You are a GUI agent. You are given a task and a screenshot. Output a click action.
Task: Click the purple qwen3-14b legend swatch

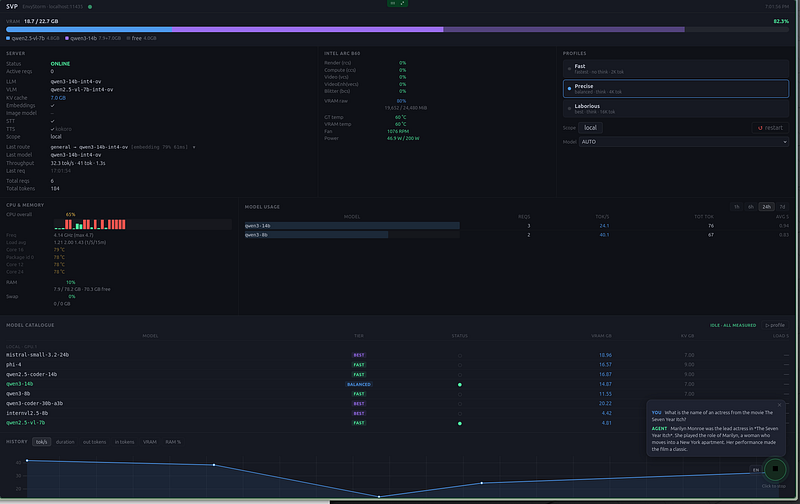point(67,38)
